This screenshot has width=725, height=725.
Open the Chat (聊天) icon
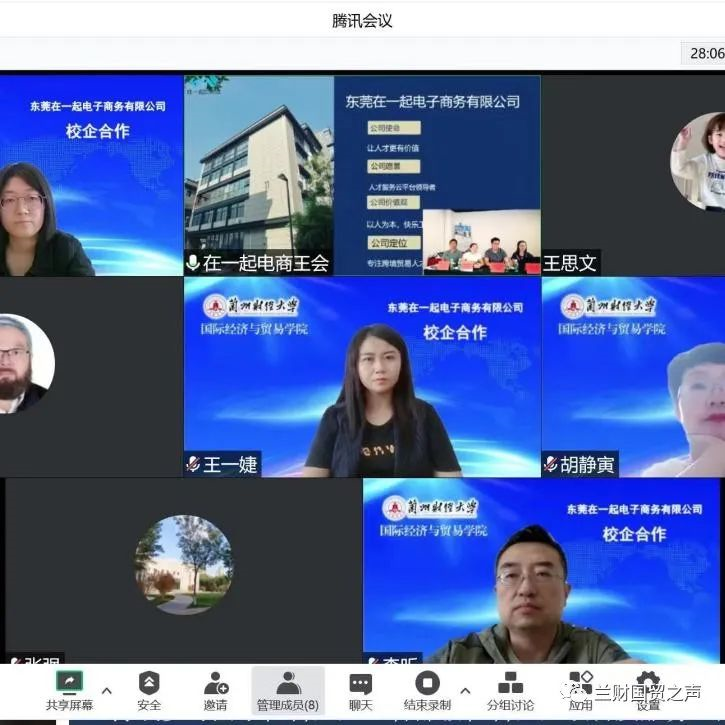coord(361,684)
